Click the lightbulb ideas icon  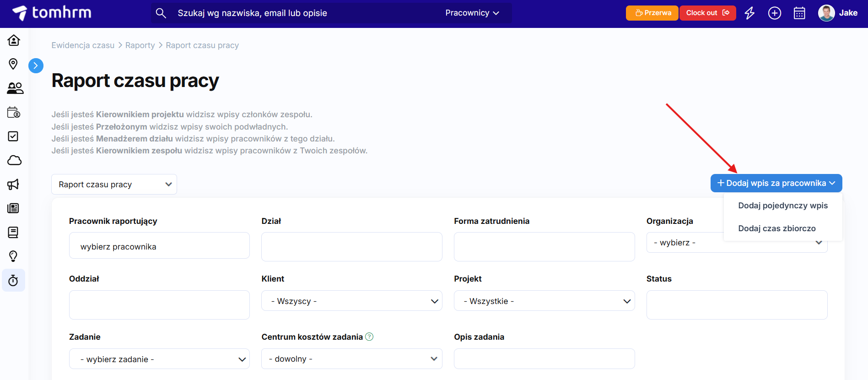tap(13, 256)
